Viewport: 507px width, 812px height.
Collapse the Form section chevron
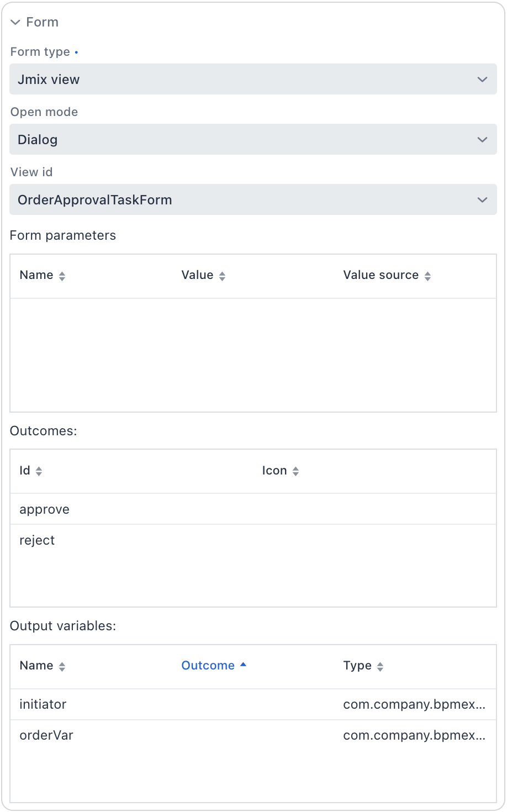click(15, 23)
